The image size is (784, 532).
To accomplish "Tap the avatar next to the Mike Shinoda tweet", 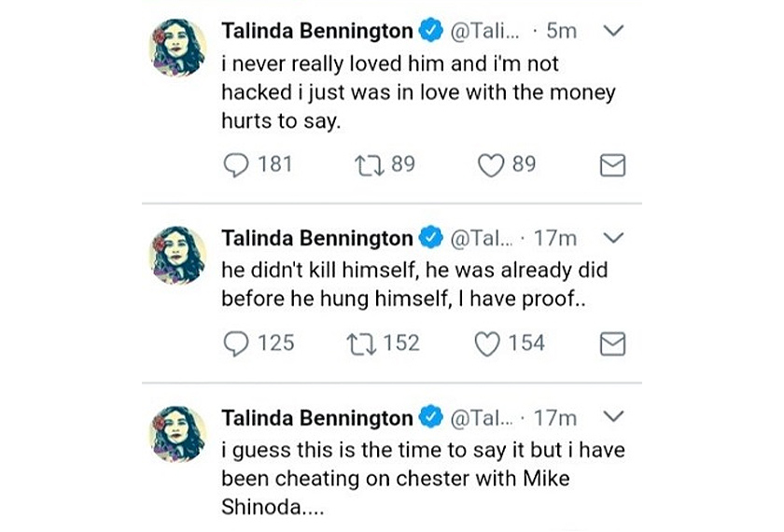I will coord(177,434).
